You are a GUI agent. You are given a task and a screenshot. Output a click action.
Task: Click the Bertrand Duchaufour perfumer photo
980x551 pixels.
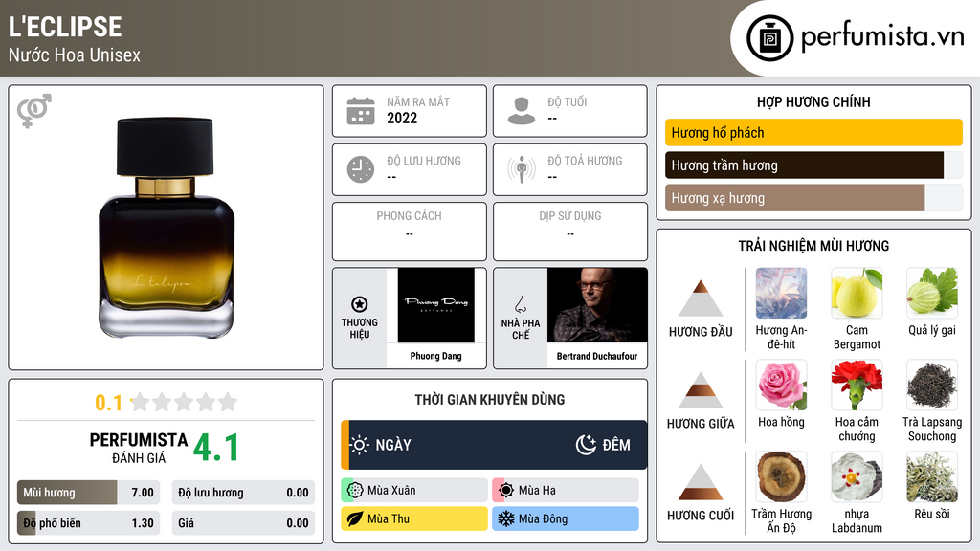pyautogui.click(x=597, y=305)
